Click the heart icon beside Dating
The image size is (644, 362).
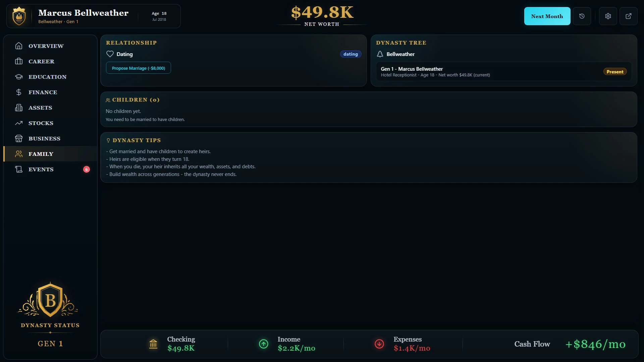[x=110, y=54]
